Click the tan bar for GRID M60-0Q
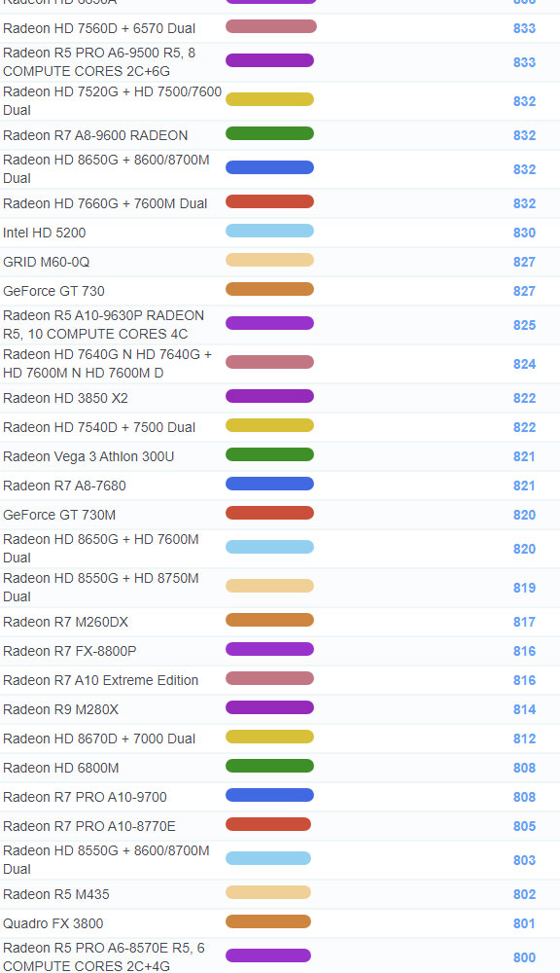Viewport: 560px width, 973px height. [269, 260]
